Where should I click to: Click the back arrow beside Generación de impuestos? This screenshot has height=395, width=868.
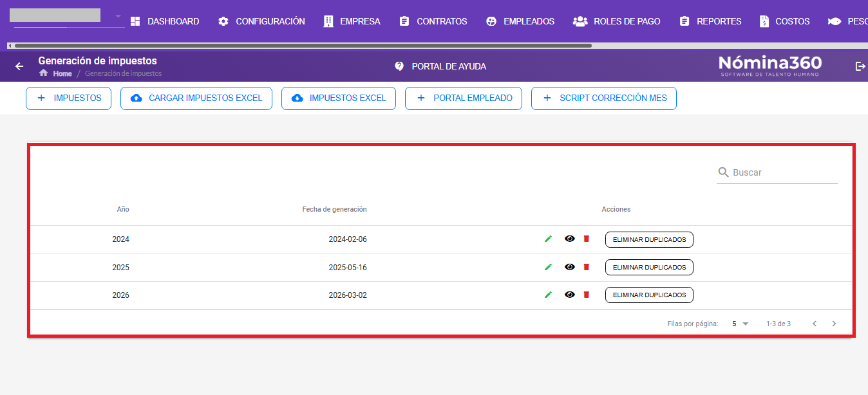tap(19, 66)
